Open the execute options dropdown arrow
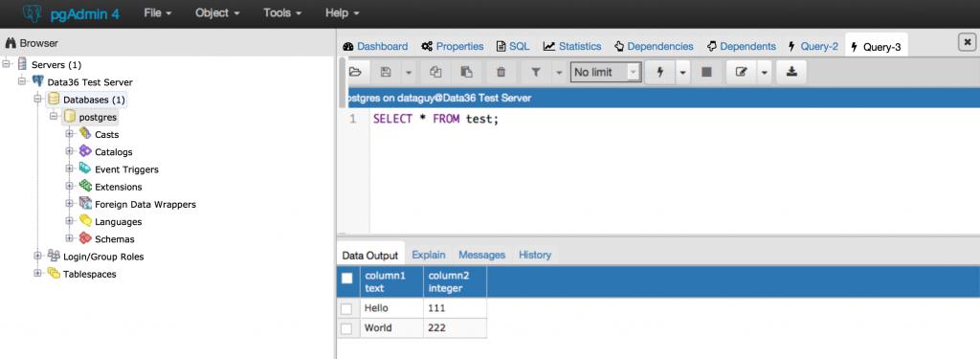 [681, 72]
